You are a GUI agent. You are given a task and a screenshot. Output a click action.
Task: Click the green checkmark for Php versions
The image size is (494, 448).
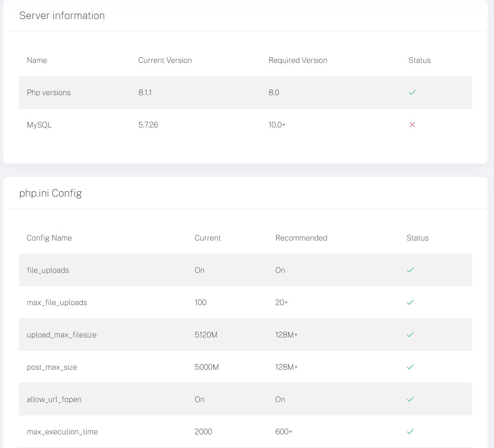pos(412,92)
